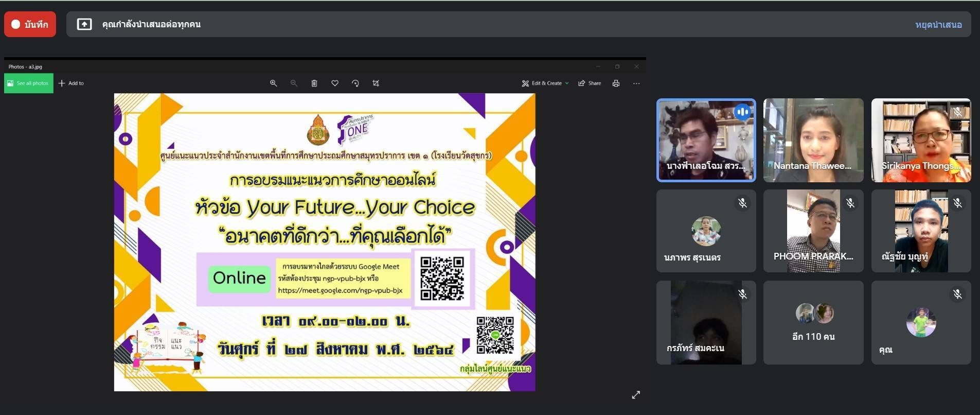
Task: Click the นภาพร สุรเนตร avatar
Action: pos(706,231)
